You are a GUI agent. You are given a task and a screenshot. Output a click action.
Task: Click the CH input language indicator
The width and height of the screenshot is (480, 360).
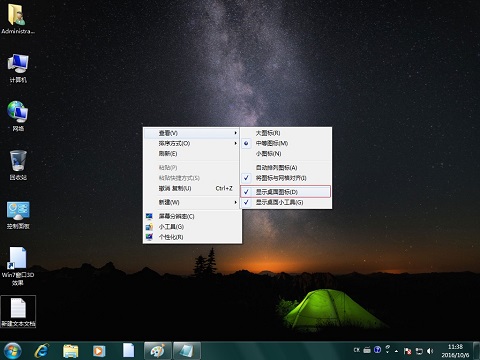[357, 350]
